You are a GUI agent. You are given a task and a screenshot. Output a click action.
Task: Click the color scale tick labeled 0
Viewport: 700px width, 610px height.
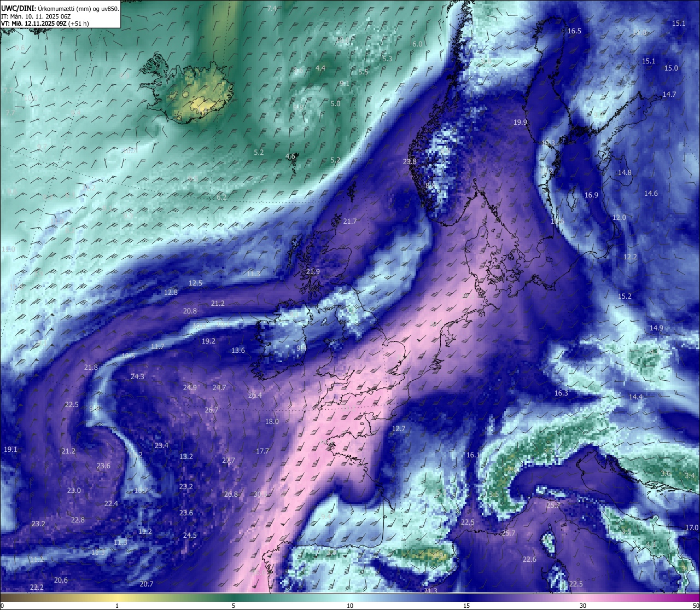pyautogui.click(x=2, y=606)
